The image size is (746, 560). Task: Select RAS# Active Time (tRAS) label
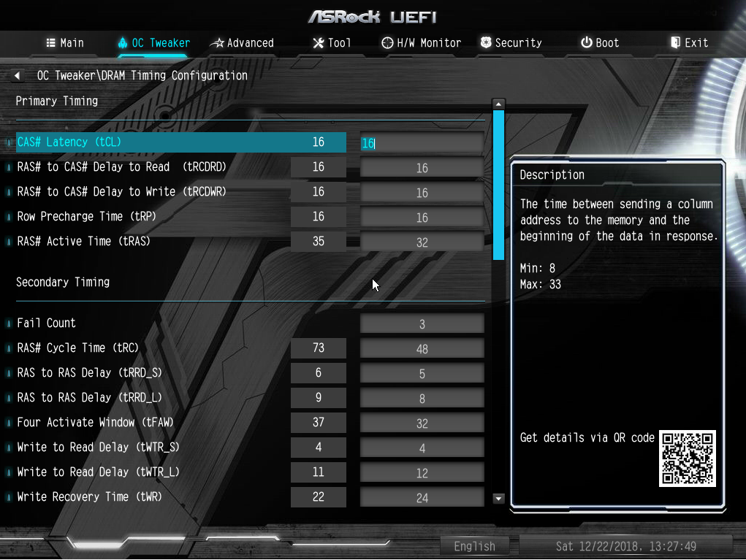[84, 241]
